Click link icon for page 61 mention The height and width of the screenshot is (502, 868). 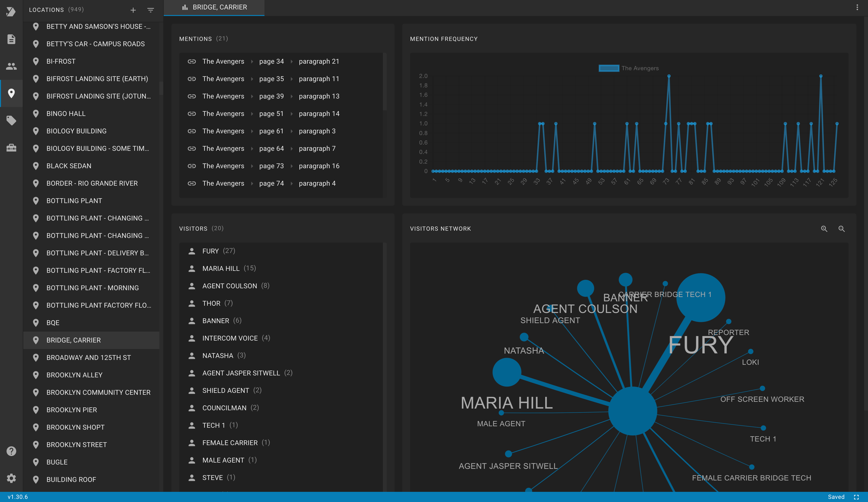click(192, 131)
